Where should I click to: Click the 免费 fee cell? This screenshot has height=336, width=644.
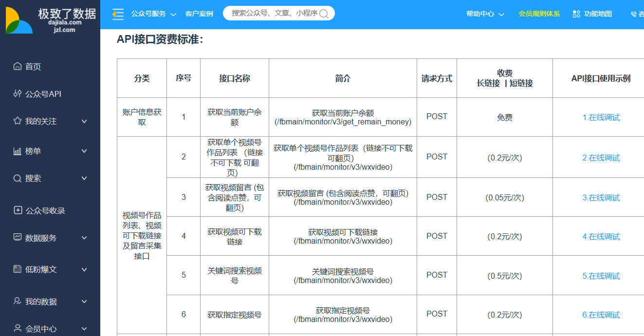point(505,117)
